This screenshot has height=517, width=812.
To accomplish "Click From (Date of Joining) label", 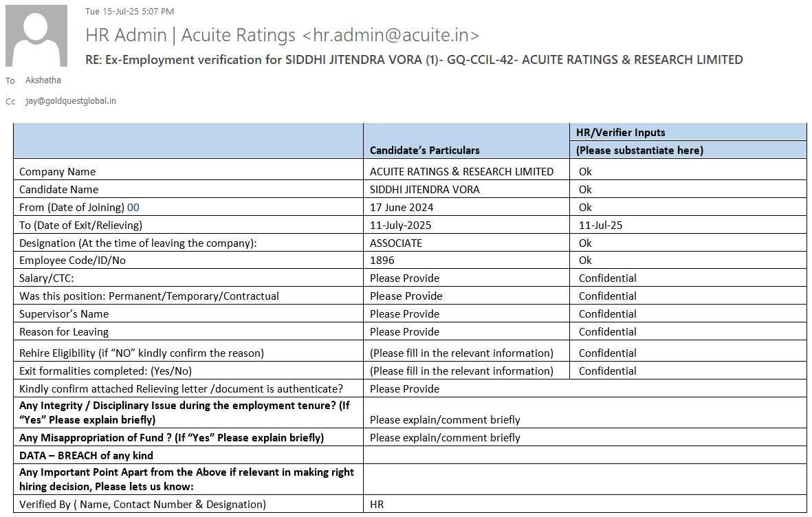I will tap(79, 207).
